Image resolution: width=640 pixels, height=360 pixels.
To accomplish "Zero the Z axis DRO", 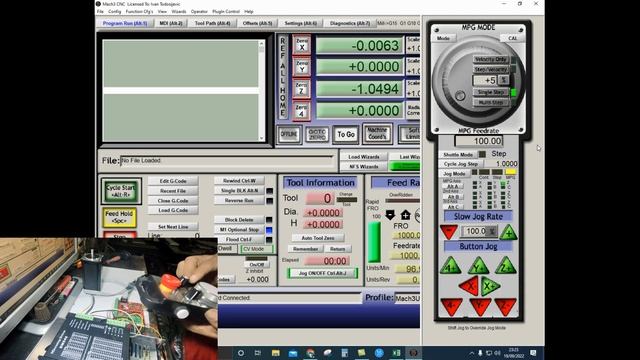I will pyautogui.click(x=302, y=89).
